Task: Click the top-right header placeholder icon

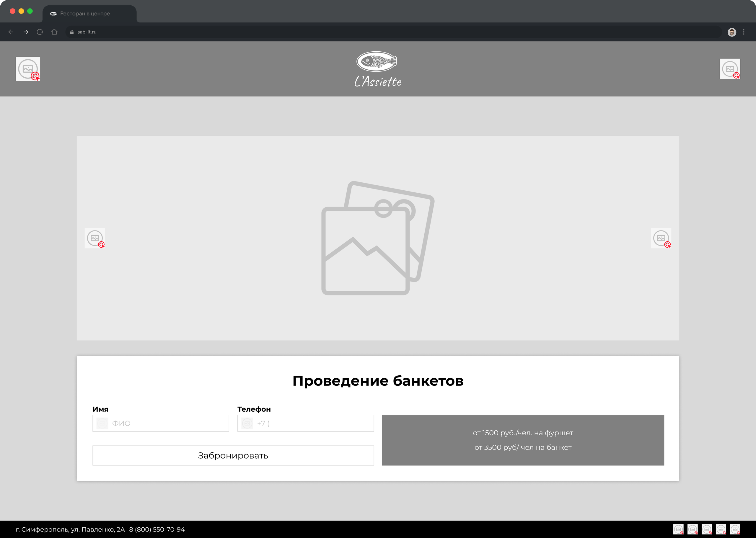Action: point(730,69)
